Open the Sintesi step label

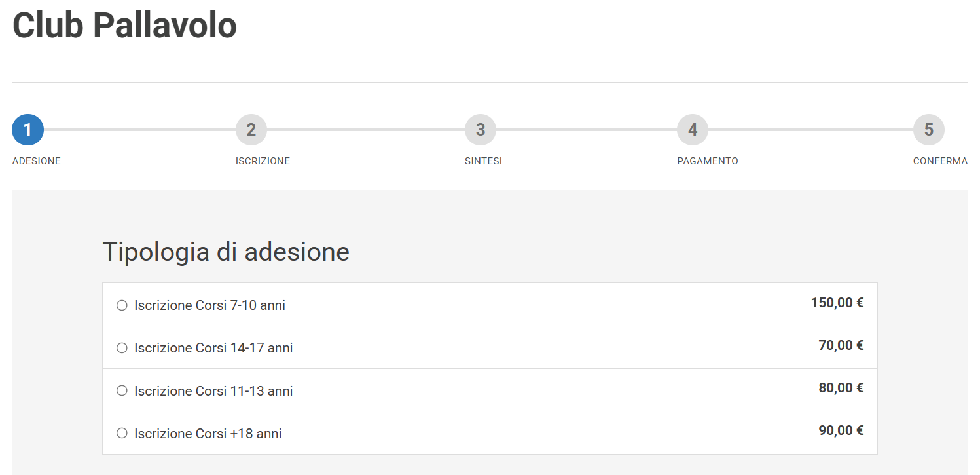(483, 161)
